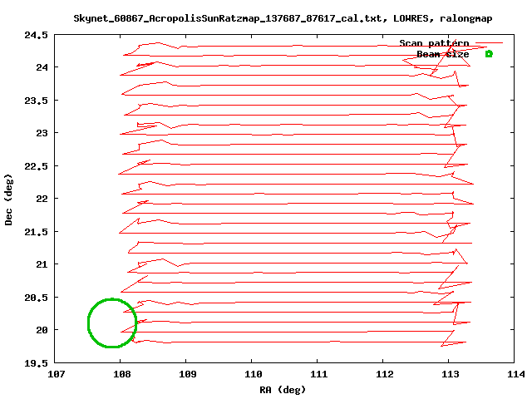Click the 114 x-axis tick label
This screenshot has width=532, height=399.
coord(515,374)
